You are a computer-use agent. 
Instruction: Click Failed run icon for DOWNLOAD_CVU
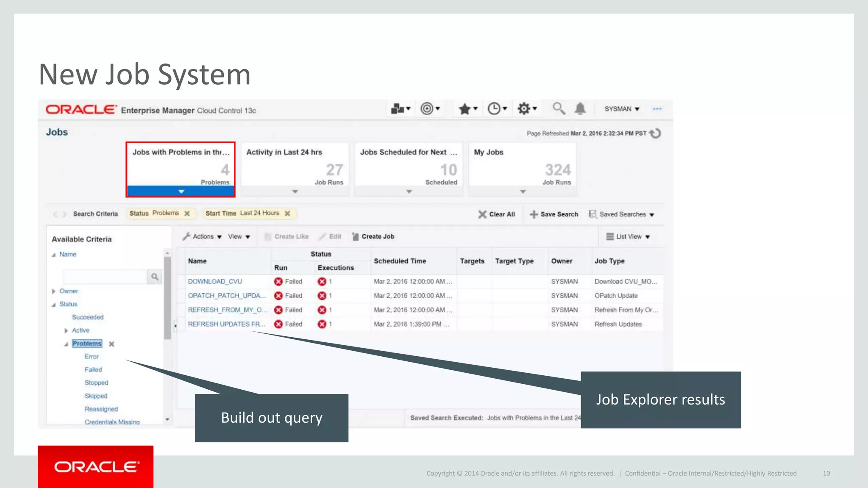coord(278,282)
